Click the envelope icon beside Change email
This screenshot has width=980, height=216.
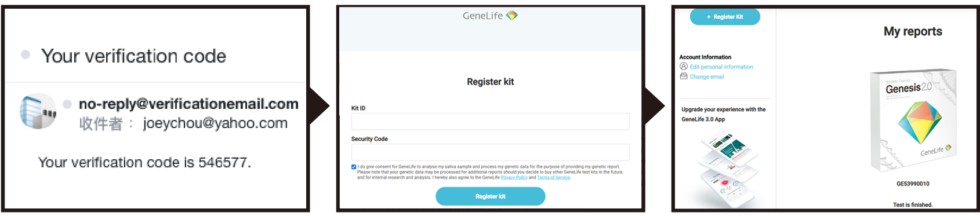[x=684, y=76]
